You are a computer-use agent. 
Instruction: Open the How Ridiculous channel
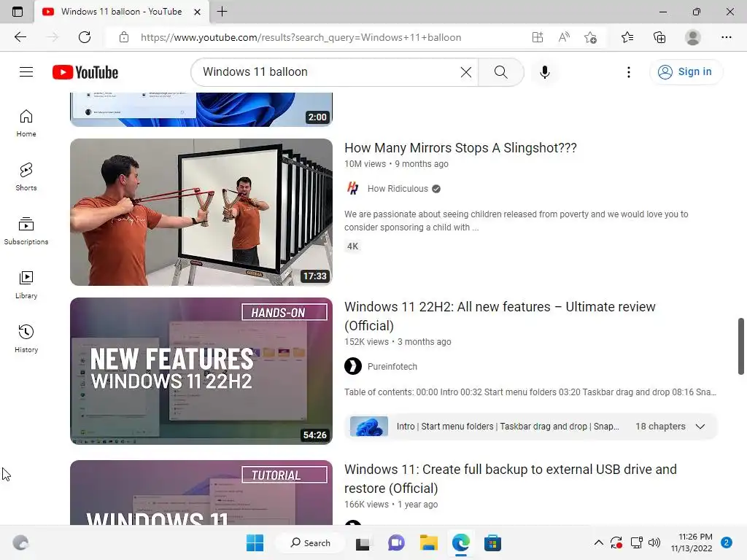point(398,189)
